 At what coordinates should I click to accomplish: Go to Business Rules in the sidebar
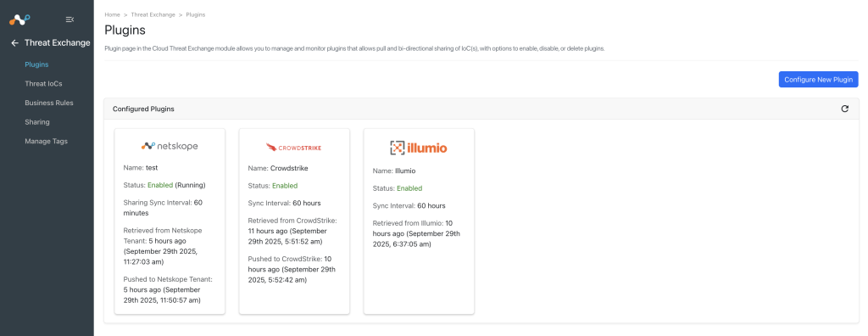48,103
